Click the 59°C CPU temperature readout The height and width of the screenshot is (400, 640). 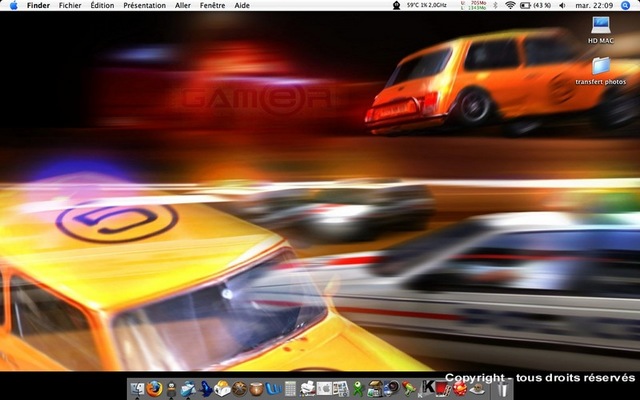[426, 5]
